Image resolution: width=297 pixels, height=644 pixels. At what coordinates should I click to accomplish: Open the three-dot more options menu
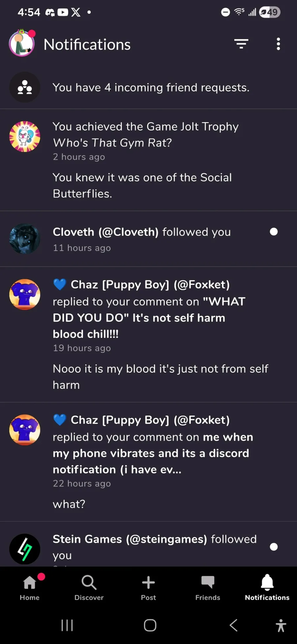(278, 44)
